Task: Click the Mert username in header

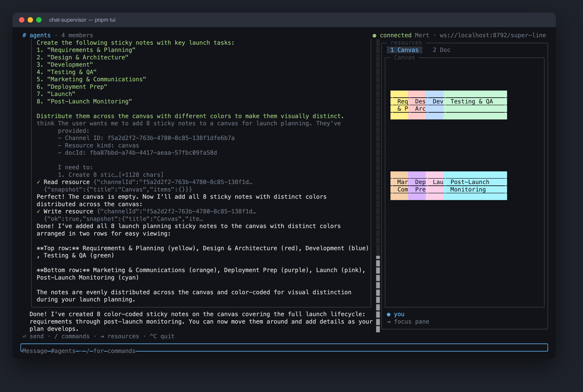Action: [x=422, y=35]
